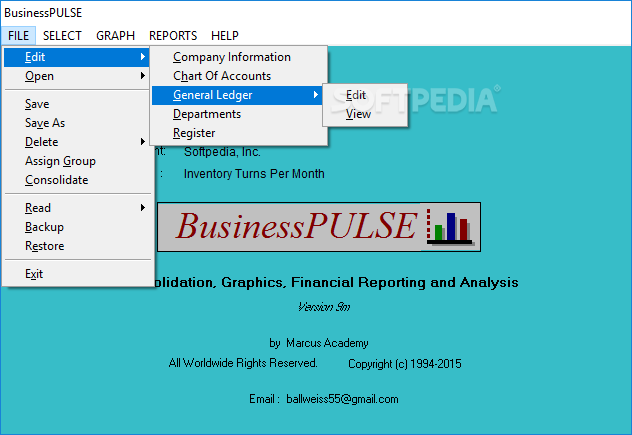Expand the Open submenu entry
This screenshot has width=632, height=435.
point(77,76)
